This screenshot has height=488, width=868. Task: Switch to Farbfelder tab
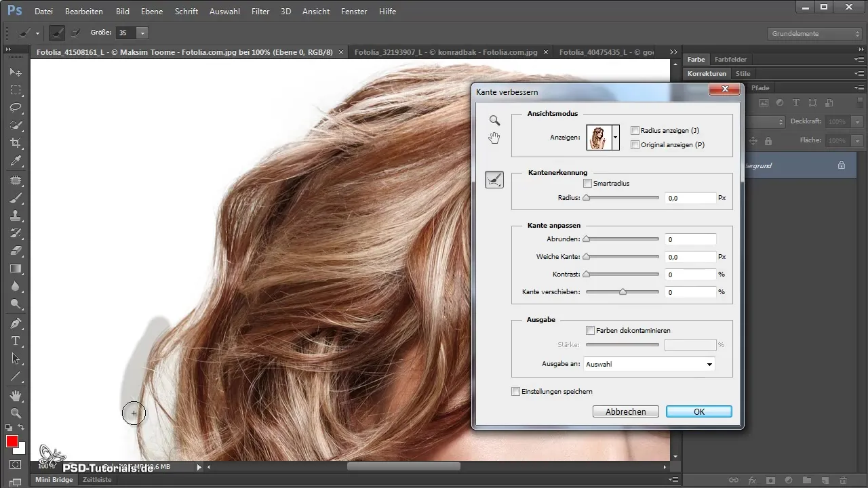click(x=730, y=60)
